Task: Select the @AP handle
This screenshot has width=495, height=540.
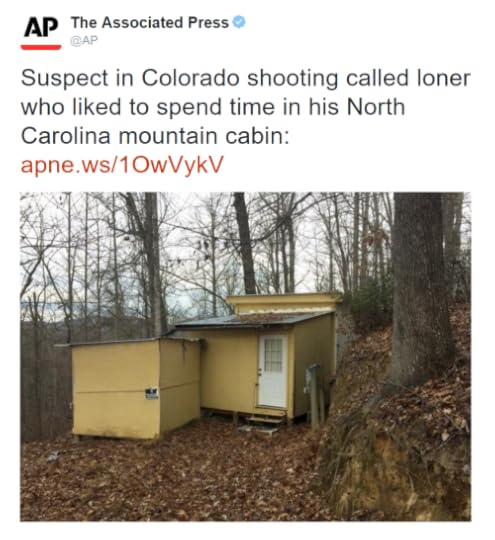Action: click(x=84, y=41)
